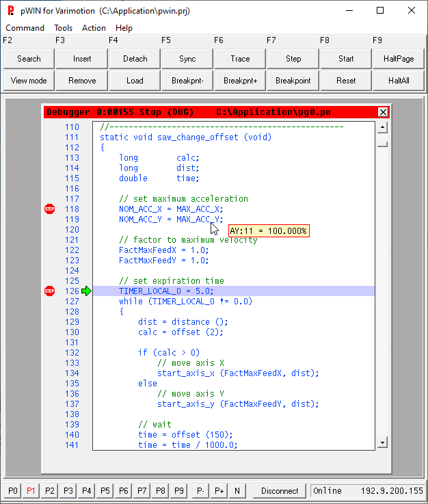The image size is (428, 504).
Task: Click IP address 192.9.200.155 in status bar
Action: coord(392,491)
